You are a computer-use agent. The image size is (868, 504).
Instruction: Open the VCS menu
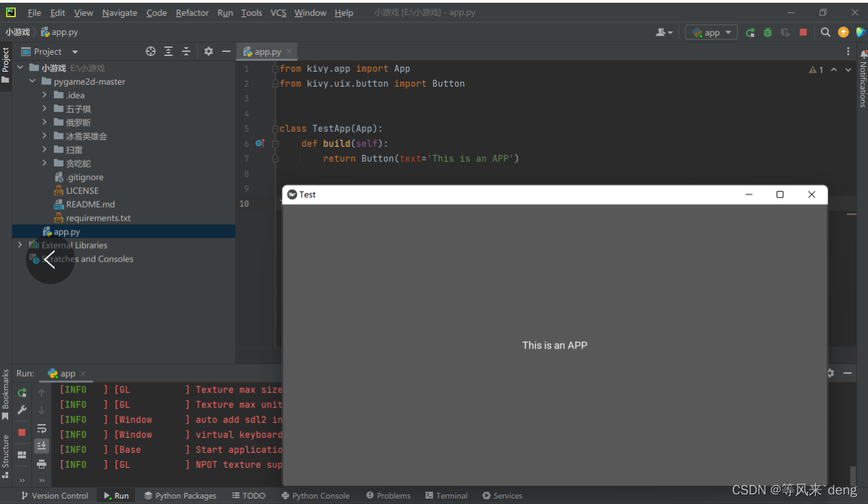click(278, 12)
